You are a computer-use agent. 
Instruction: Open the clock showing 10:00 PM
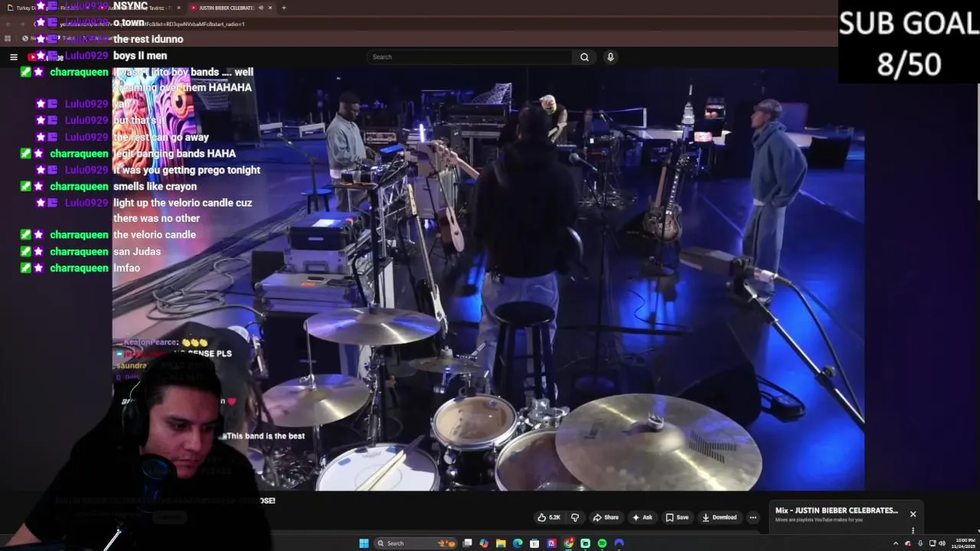pos(965,543)
